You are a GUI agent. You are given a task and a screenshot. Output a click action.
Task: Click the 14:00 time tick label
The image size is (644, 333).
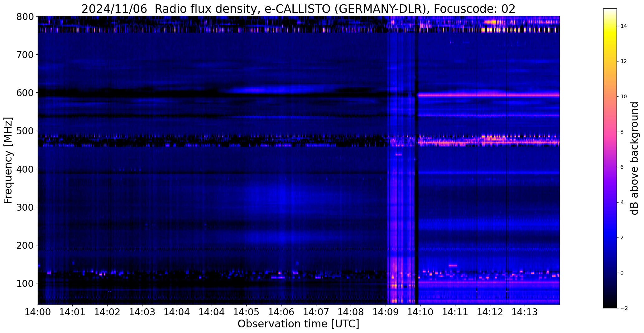[x=38, y=312]
